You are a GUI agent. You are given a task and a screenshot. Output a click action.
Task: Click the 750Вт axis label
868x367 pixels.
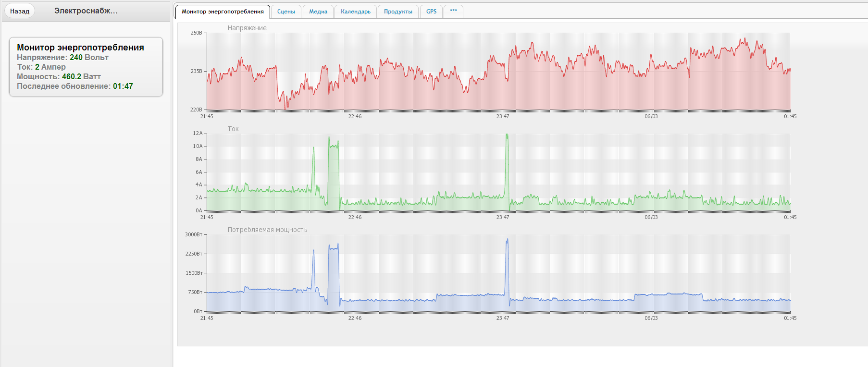click(195, 292)
